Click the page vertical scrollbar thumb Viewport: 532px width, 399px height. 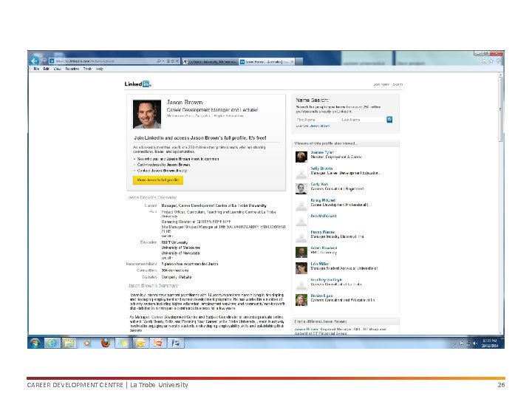pos(500,109)
